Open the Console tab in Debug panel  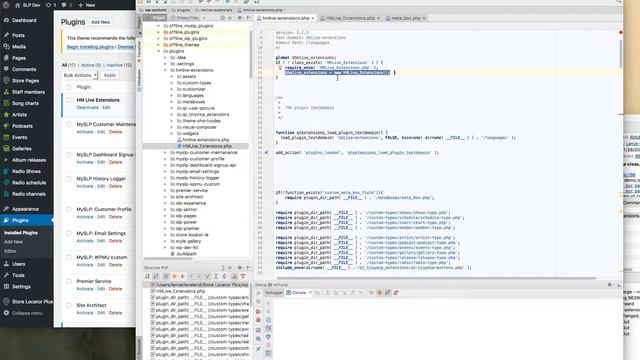299,293
